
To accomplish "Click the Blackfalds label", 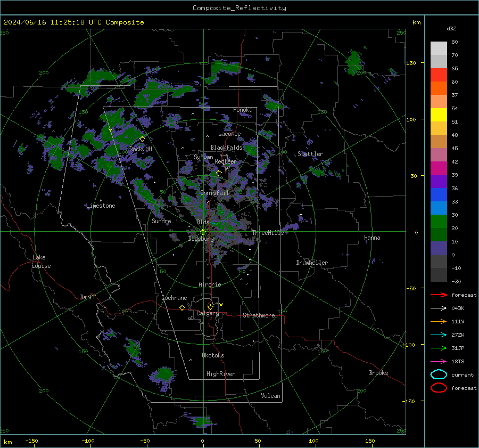I will click(x=226, y=148).
